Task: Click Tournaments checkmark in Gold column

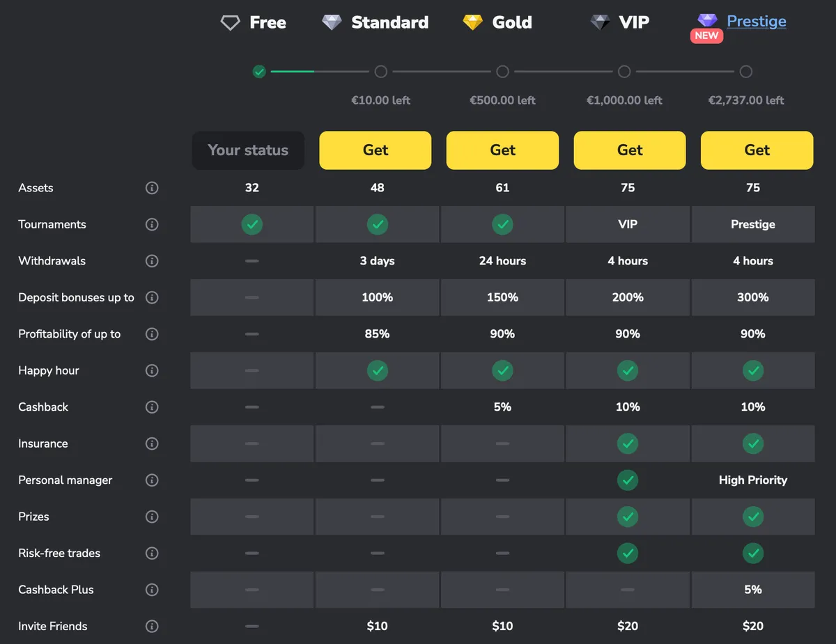Action: pos(502,224)
